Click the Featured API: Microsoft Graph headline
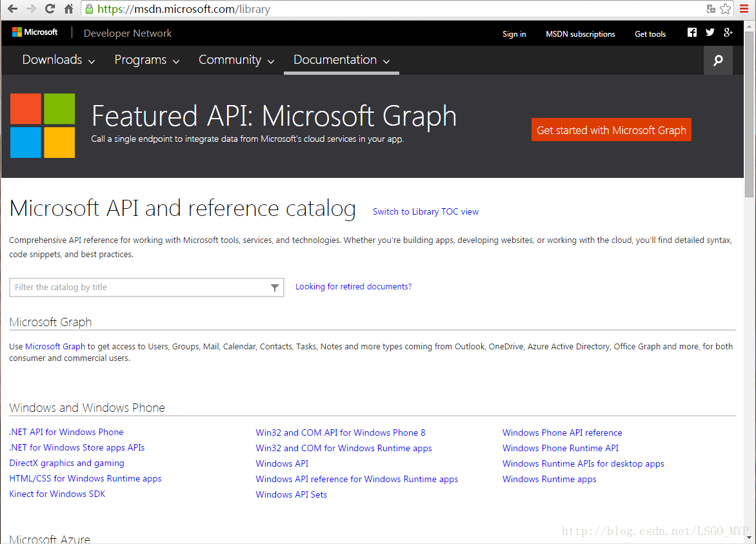Screen dimensions: 756x544 coord(274,116)
